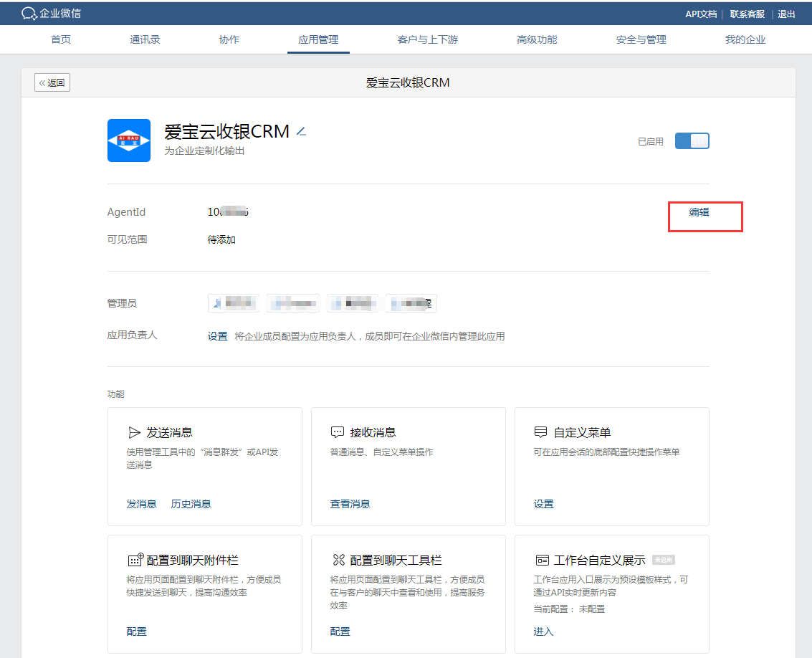Image resolution: width=812 pixels, height=658 pixels.
Task: Click the 查看消息 link
Action: [350, 504]
